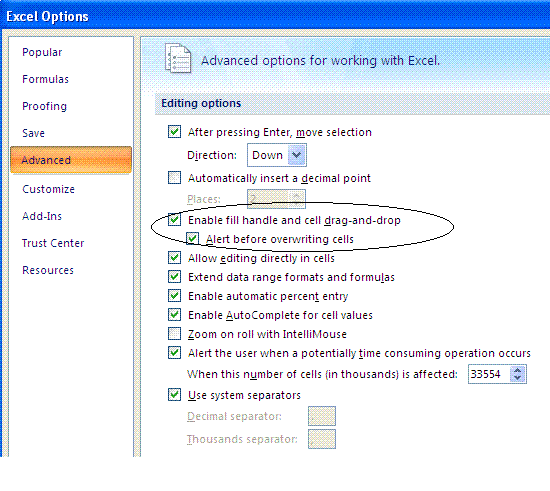
Task: Uncheck Enable fill handle and cell drag-and-drop
Action: pos(174,220)
